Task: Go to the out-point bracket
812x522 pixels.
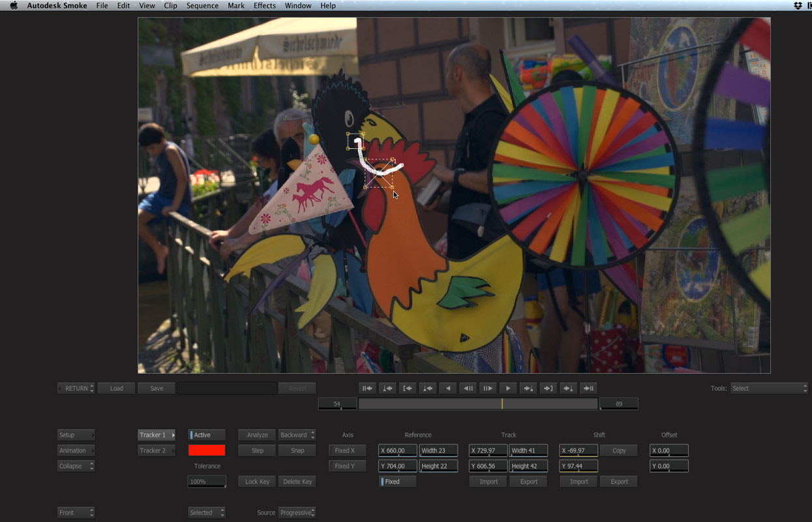Action: pyautogui.click(x=548, y=388)
